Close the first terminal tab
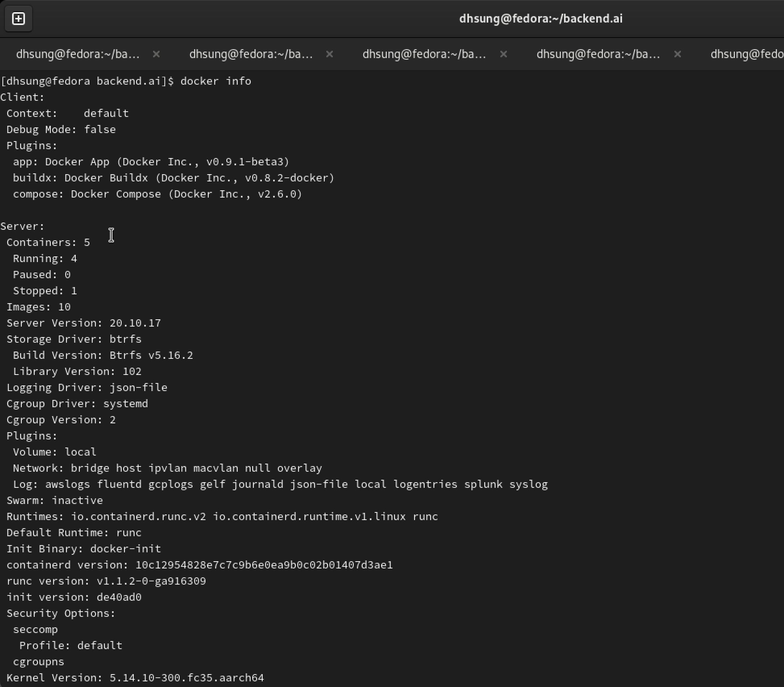The height and width of the screenshot is (687, 784). point(157,54)
